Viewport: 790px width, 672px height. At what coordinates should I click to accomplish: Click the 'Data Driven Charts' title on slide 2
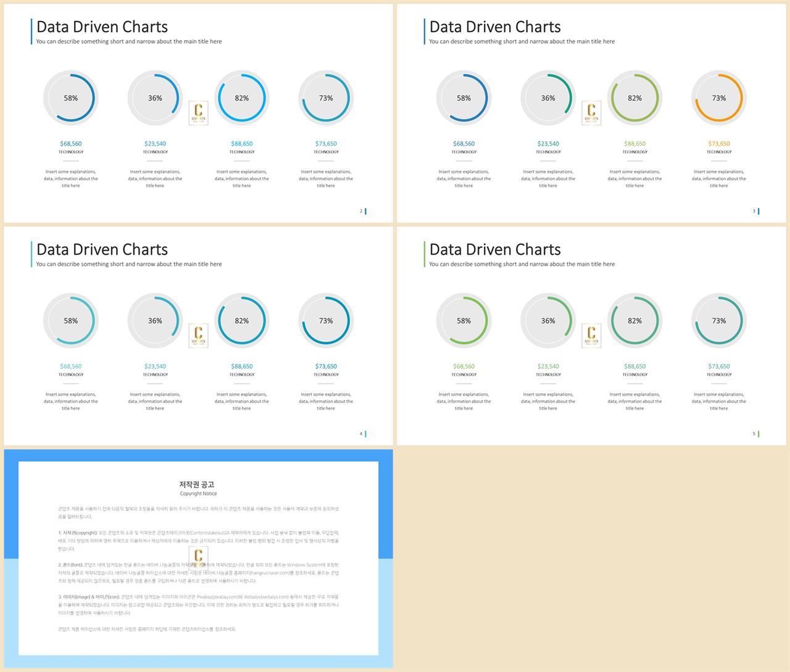click(x=102, y=27)
